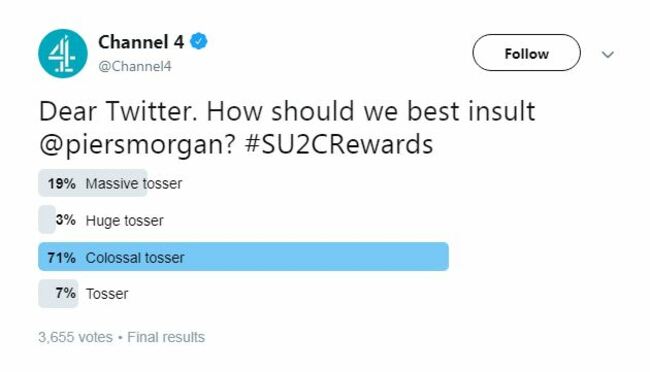Open the @piersmorgan mention link
650x372 pixels.
tap(138, 145)
